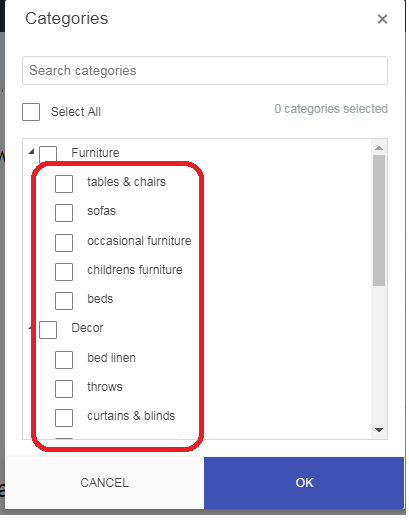
Task: Close the Categories dialog with X
Action: point(382,19)
